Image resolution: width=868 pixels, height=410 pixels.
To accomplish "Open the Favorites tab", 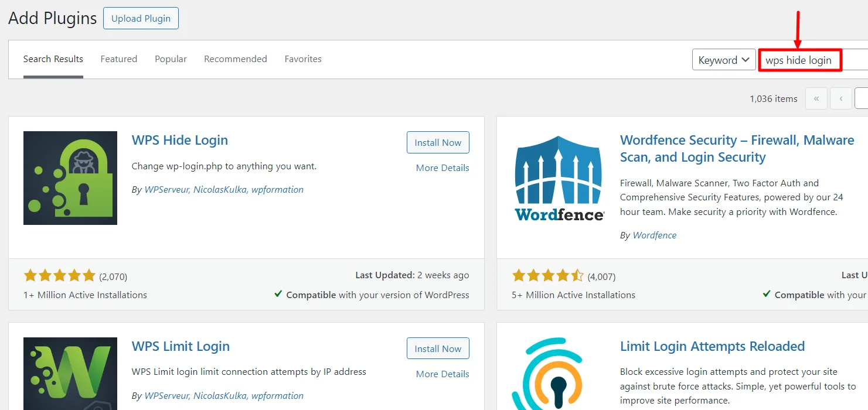I will (303, 59).
